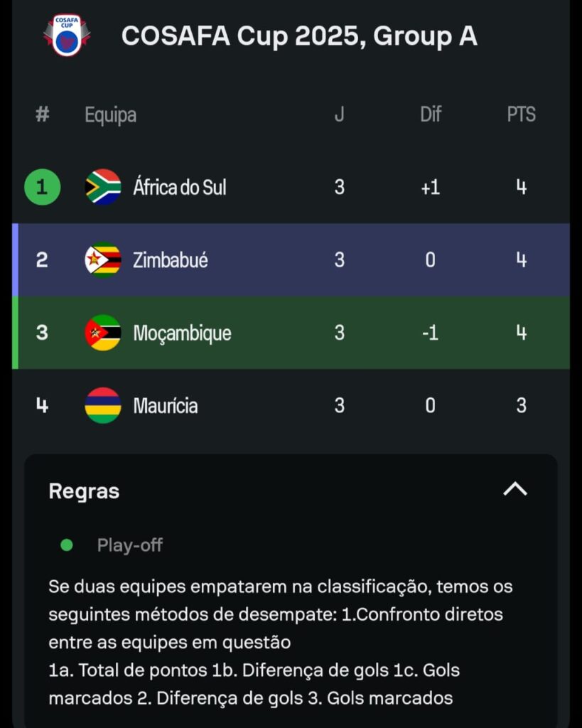Tap the Zimbabwe flag icon
Viewport: 582px width, 728px height.
coord(103,260)
